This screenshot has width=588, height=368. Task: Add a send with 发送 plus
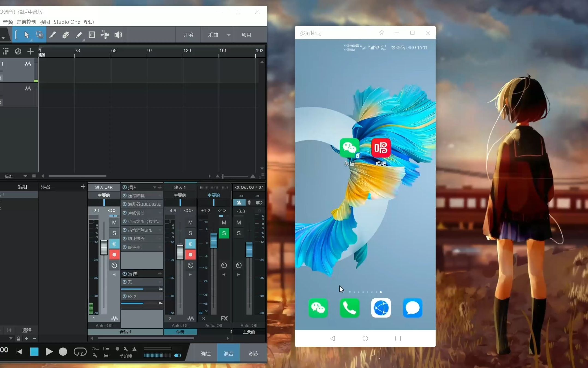(x=160, y=273)
